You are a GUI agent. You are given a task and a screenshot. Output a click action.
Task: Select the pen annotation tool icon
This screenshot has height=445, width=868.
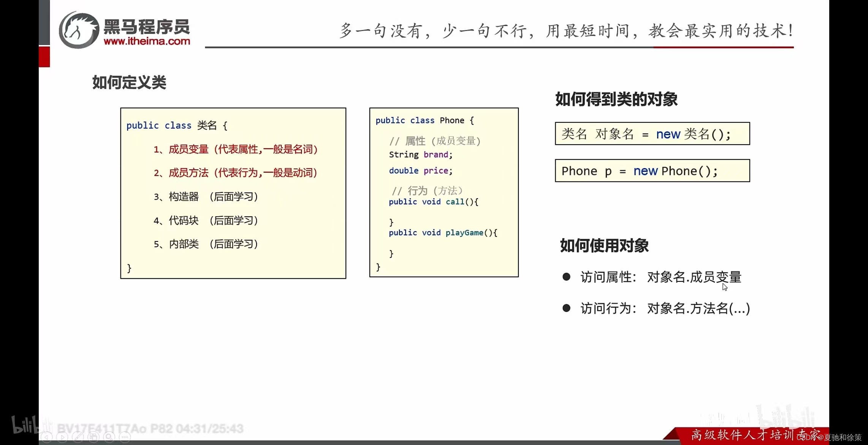(x=78, y=437)
